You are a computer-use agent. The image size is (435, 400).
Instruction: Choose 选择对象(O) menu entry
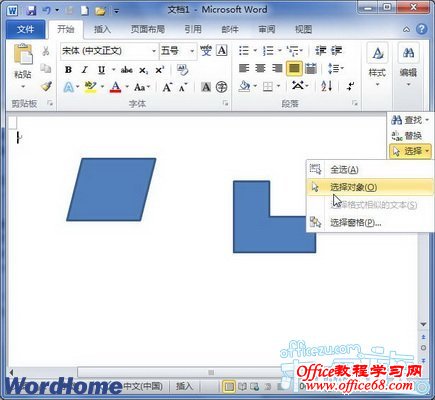click(370, 187)
